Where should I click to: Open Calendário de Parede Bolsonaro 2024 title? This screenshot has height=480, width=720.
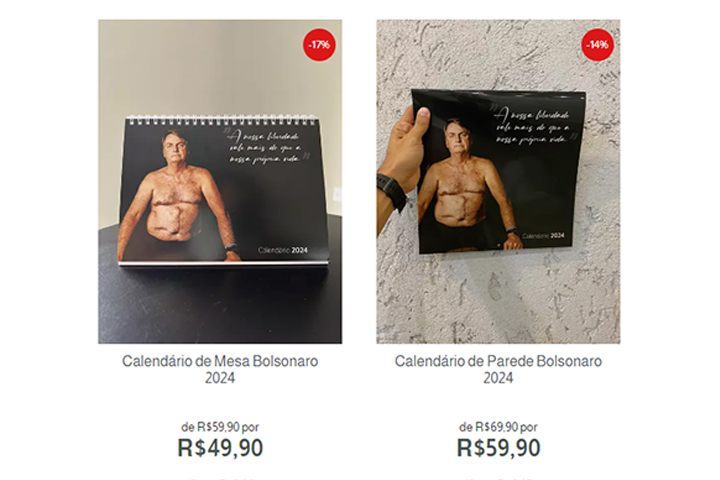tap(498, 369)
